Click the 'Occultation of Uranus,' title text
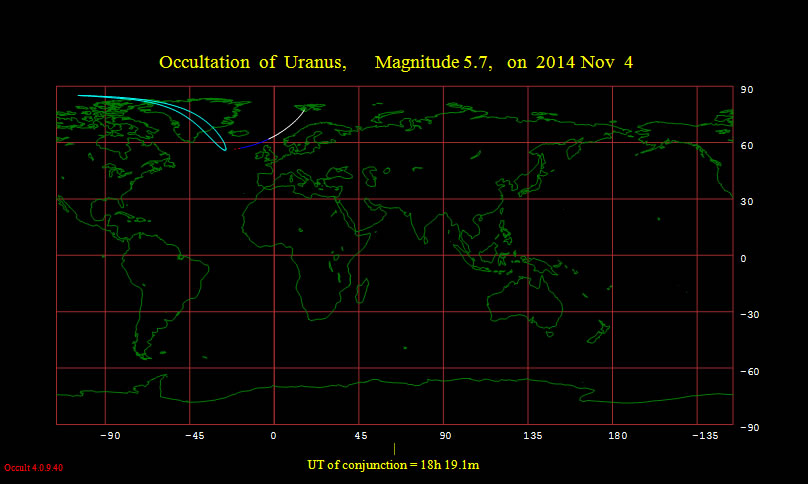 click(x=252, y=62)
